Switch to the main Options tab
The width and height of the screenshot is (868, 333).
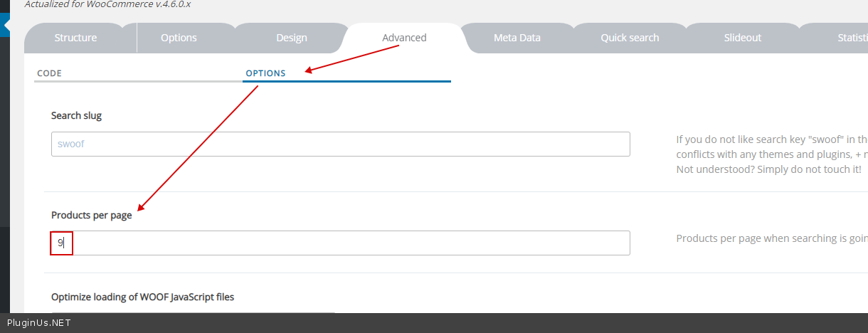pos(179,38)
